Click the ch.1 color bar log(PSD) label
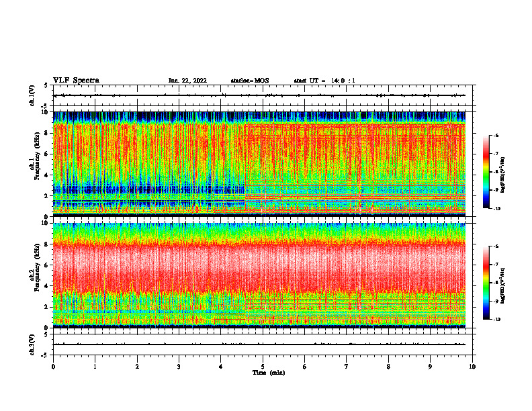The width and height of the screenshot is (532, 411). (x=503, y=175)
